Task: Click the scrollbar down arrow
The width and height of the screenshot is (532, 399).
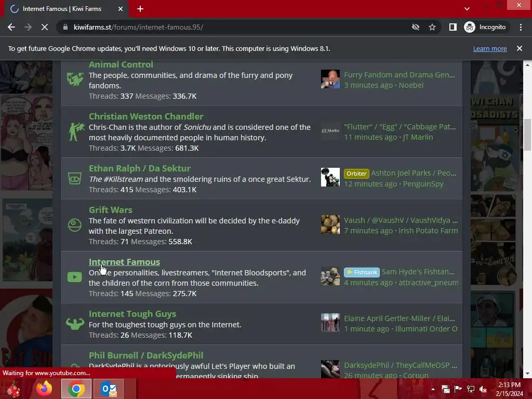Action: [x=528, y=374]
